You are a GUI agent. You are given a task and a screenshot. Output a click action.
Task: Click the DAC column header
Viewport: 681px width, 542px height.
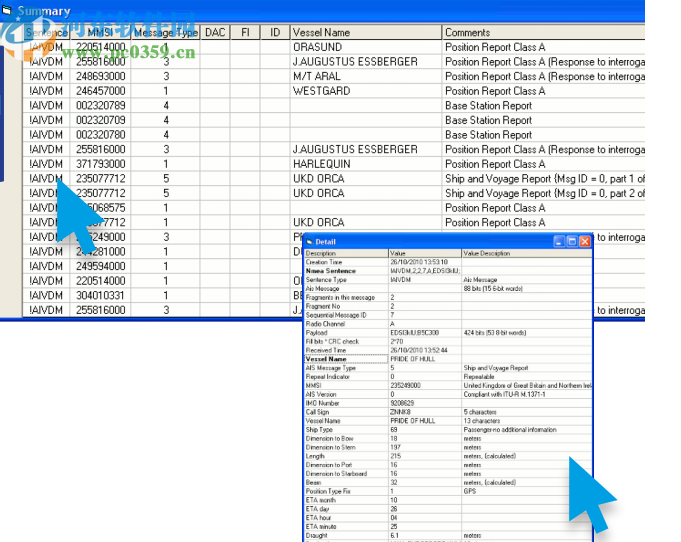click(215, 33)
